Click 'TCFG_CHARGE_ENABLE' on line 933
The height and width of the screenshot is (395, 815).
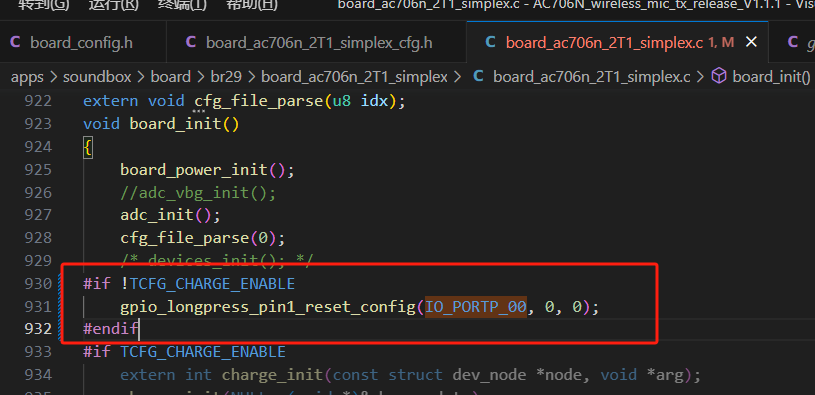click(203, 352)
